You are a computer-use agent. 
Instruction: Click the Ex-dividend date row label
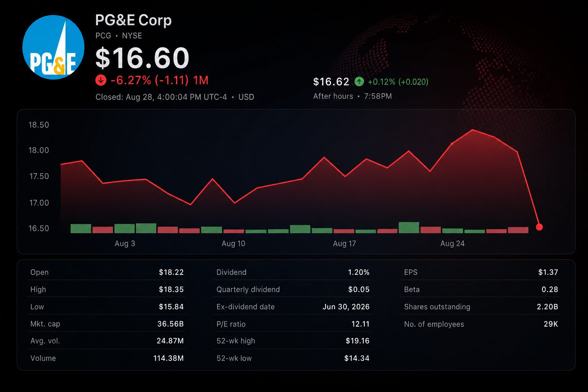245,307
